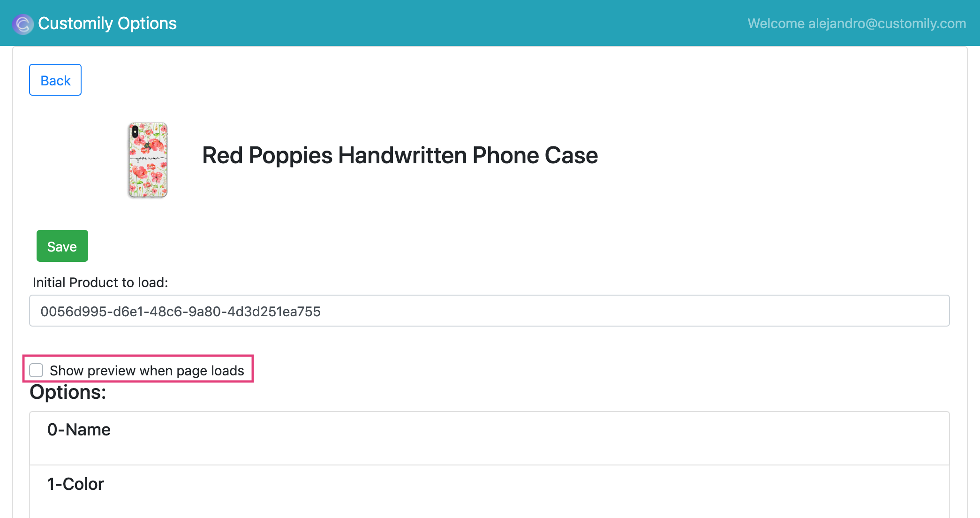Click the alejandro@customily.com email address
This screenshot has width=980, height=518.
pos(887,23)
